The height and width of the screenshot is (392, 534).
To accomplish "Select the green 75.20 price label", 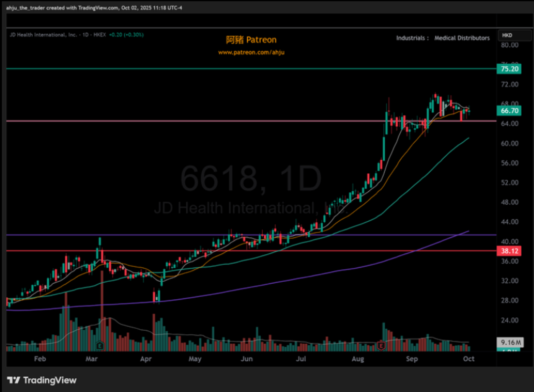I will [x=509, y=69].
